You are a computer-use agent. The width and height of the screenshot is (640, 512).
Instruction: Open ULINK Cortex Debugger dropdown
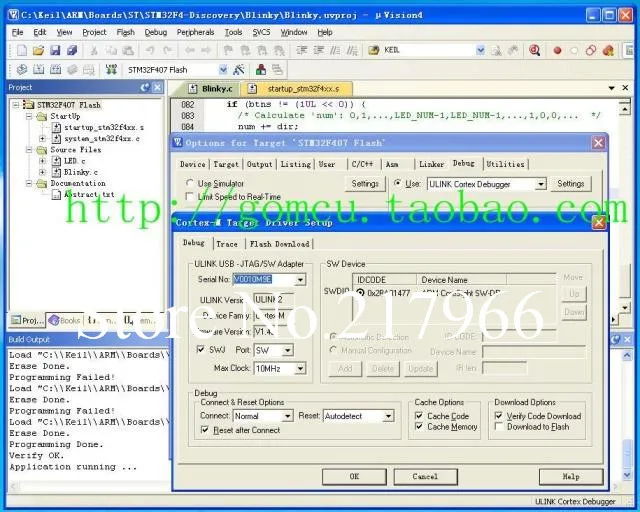click(x=540, y=184)
